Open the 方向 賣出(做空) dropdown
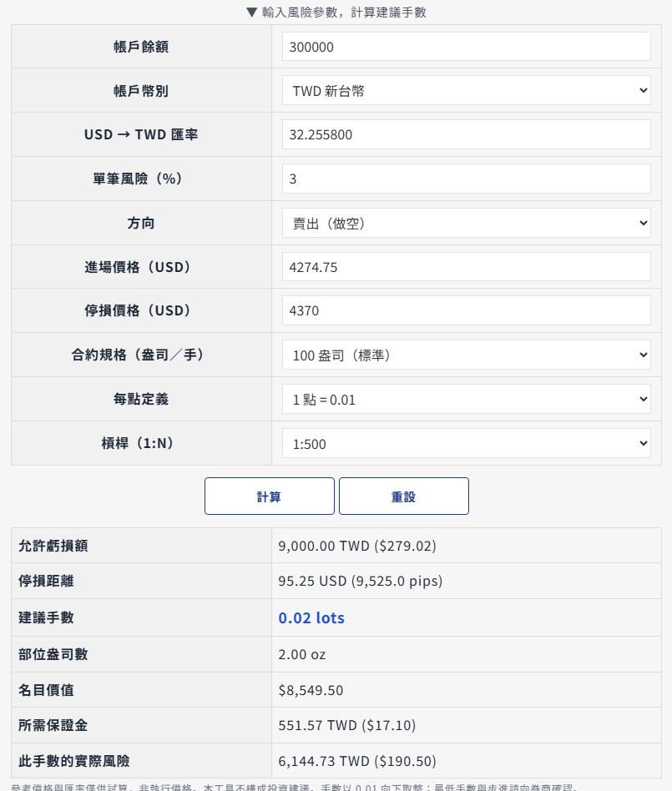The height and width of the screenshot is (791, 672). click(x=466, y=223)
